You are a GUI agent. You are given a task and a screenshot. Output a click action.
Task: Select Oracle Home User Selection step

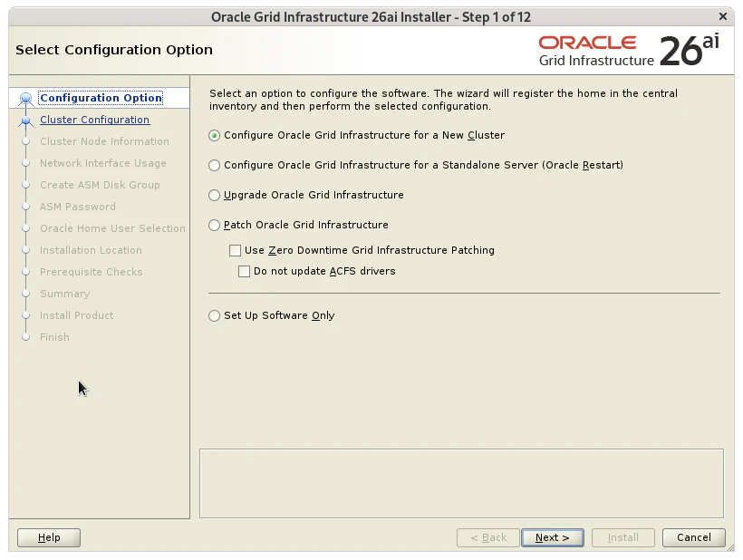tap(112, 229)
